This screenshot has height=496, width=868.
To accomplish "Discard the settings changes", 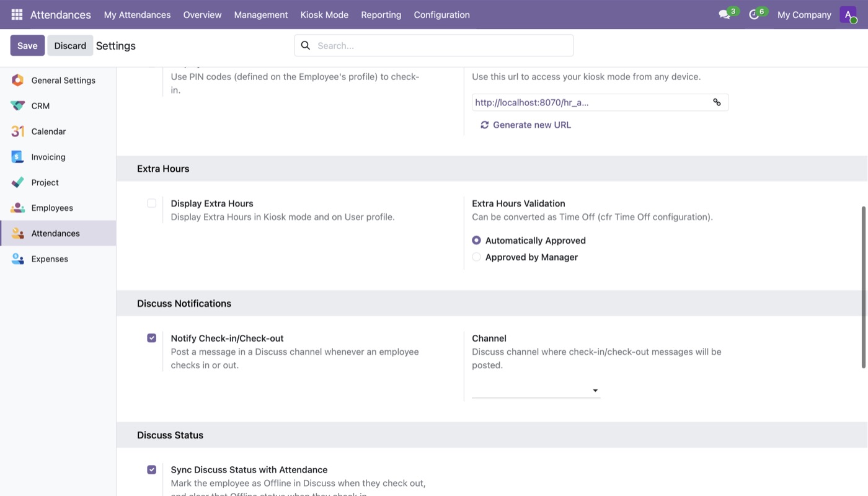I will point(70,45).
